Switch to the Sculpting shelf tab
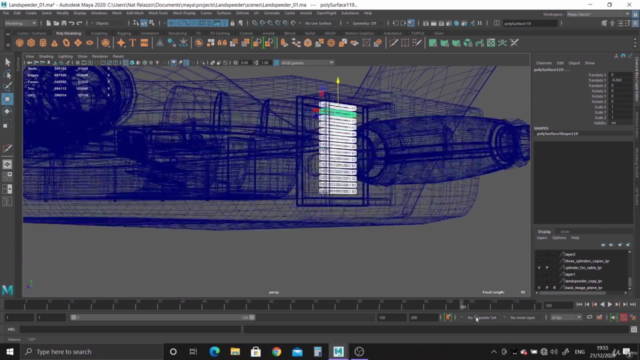This screenshot has width=640, height=360. pyautogui.click(x=99, y=33)
